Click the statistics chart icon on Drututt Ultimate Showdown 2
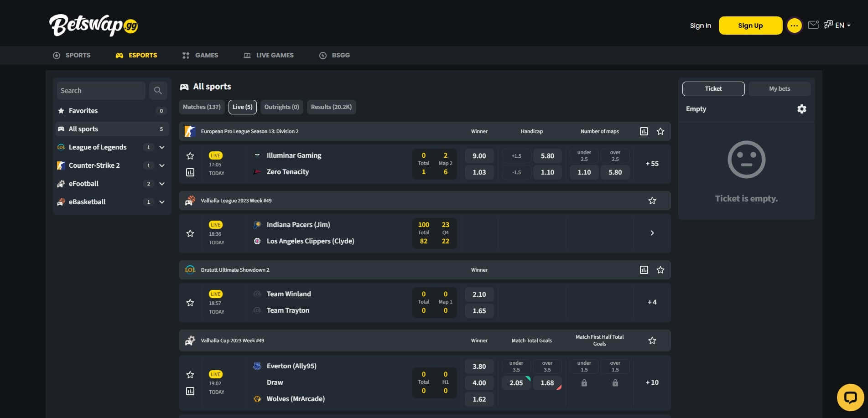Viewport: 868px width, 418px height. pyautogui.click(x=644, y=269)
